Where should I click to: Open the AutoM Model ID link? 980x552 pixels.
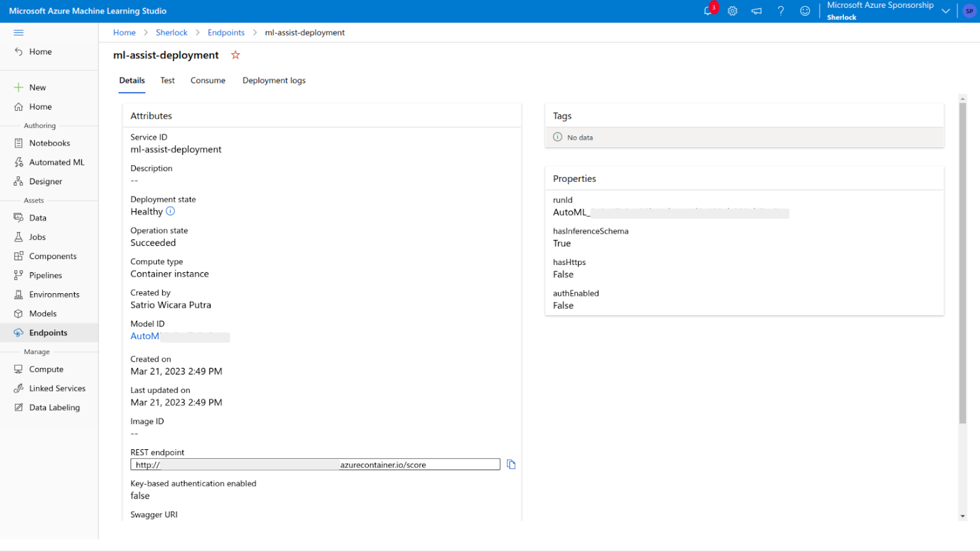click(145, 336)
